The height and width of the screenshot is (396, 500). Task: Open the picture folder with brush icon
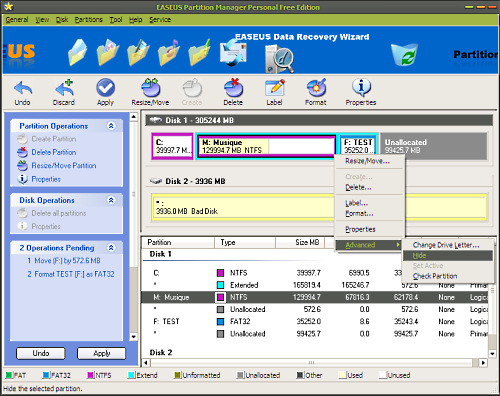[x=138, y=52]
